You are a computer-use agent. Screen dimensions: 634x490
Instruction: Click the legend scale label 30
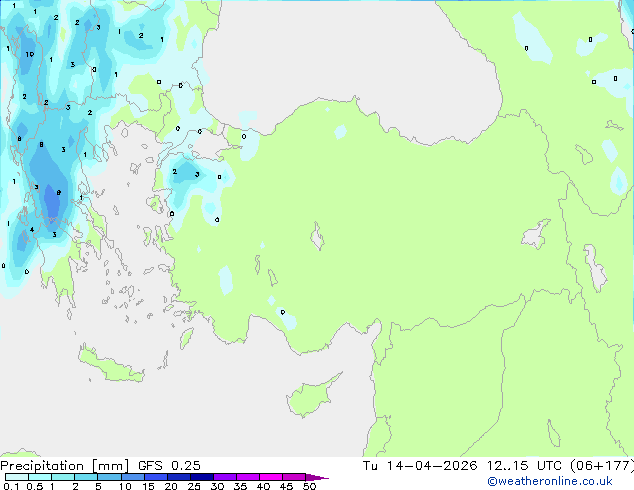click(217, 486)
